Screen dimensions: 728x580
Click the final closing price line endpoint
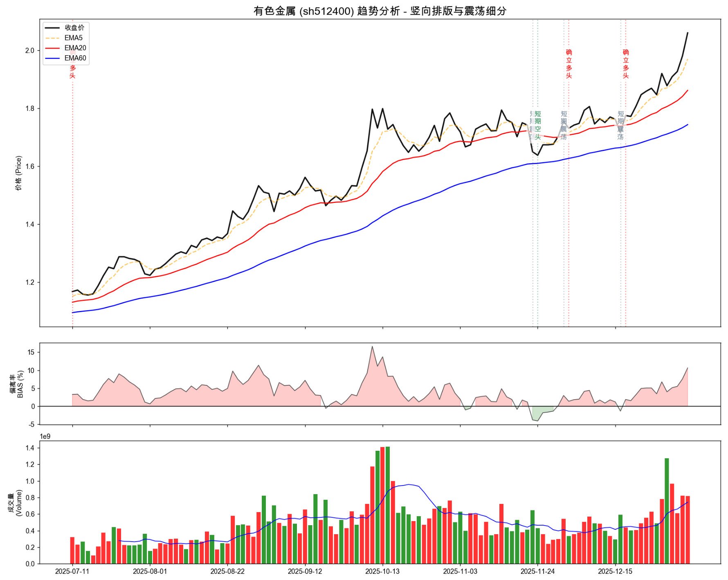(x=688, y=33)
